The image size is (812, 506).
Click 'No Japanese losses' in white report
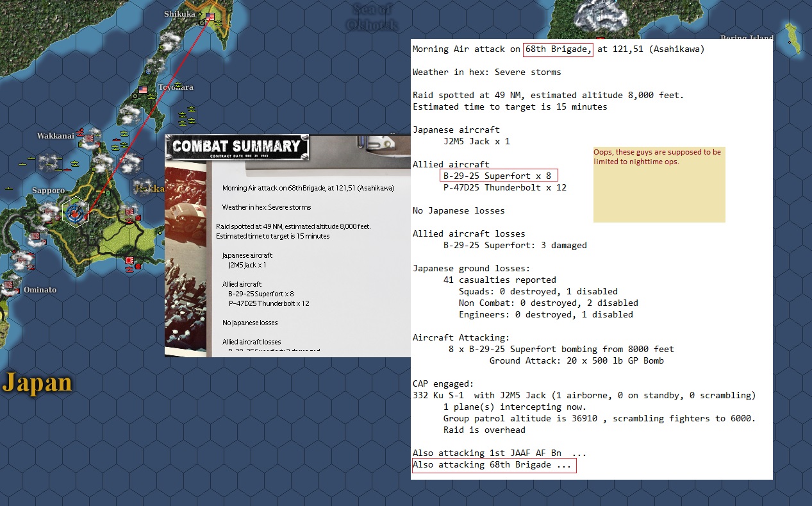(x=459, y=210)
